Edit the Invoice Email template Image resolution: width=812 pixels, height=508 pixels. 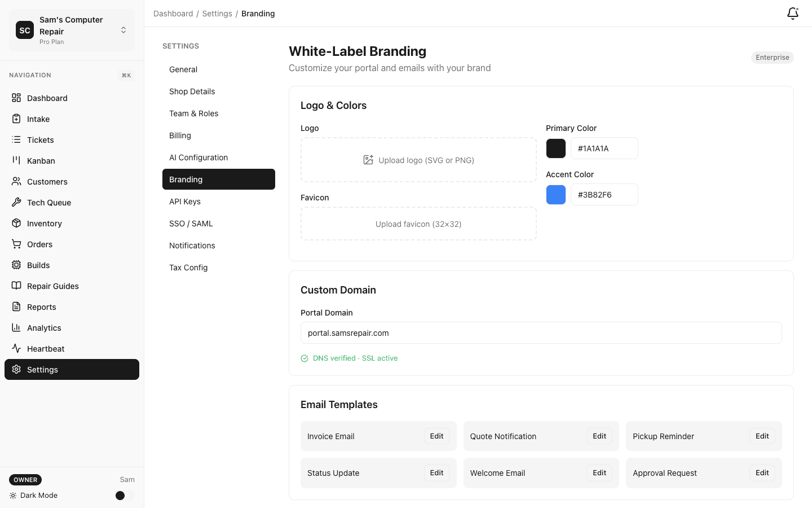[436, 436]
